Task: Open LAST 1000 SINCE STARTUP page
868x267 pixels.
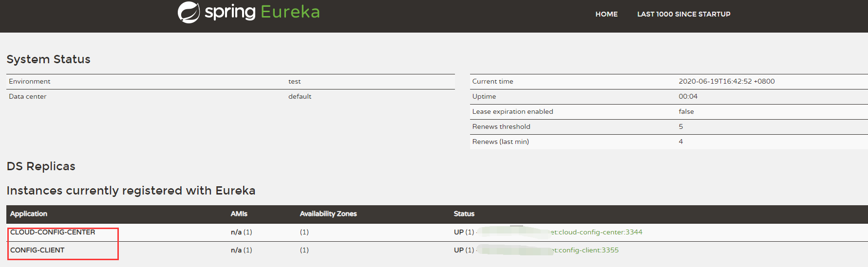Action: click(683, 14)
